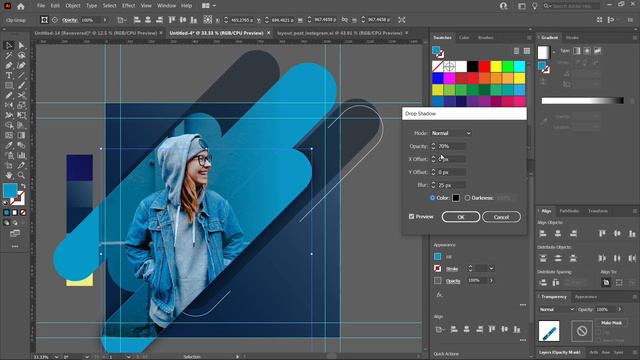Select the Direct Selection tool
This screenshot has height=360, width=640.
tap(21, 45)
